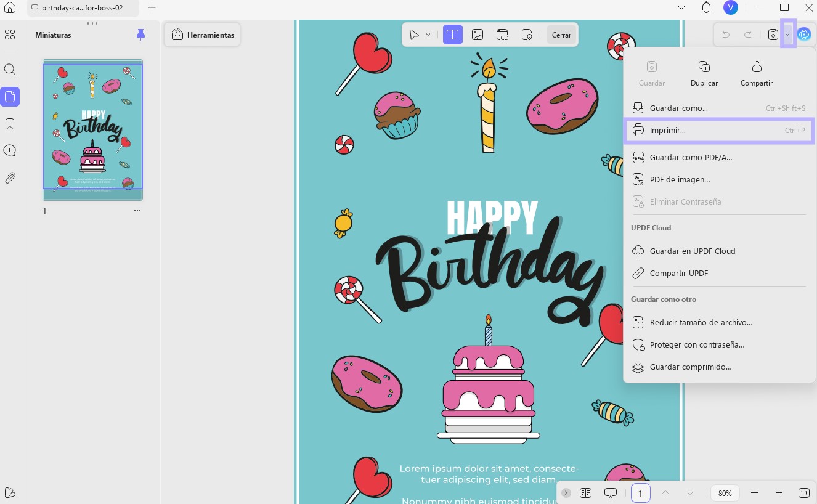Viewport: 817px width, 504px height.
Task: Choose Reducir tamaño de archivo...
Action: [719, 323]
